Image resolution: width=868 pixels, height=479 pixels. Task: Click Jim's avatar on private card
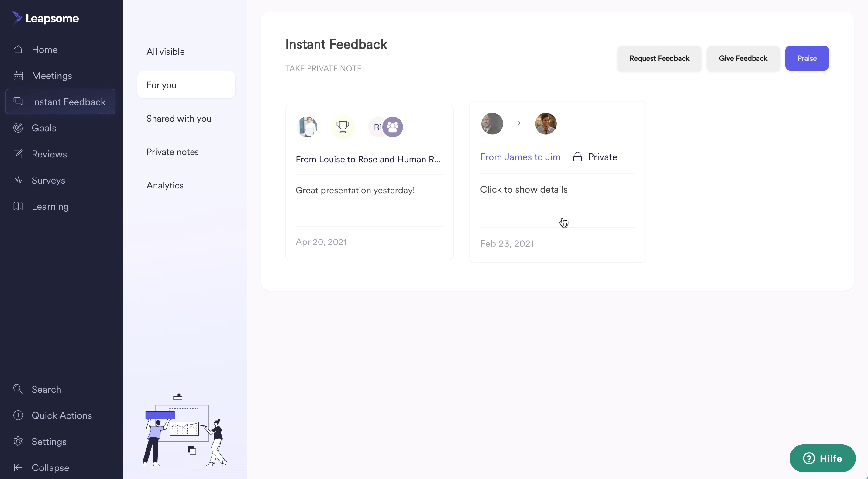[x=546, y=123]
